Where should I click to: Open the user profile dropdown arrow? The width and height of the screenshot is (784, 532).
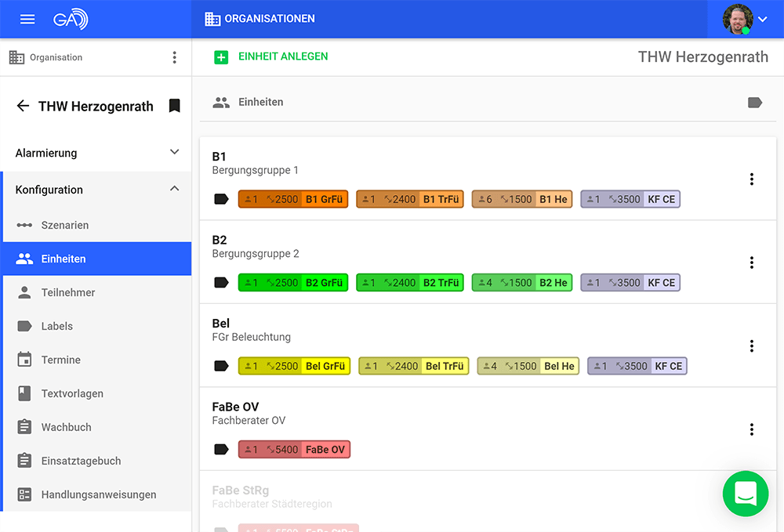pyautogui.click(x=763, y=20)
